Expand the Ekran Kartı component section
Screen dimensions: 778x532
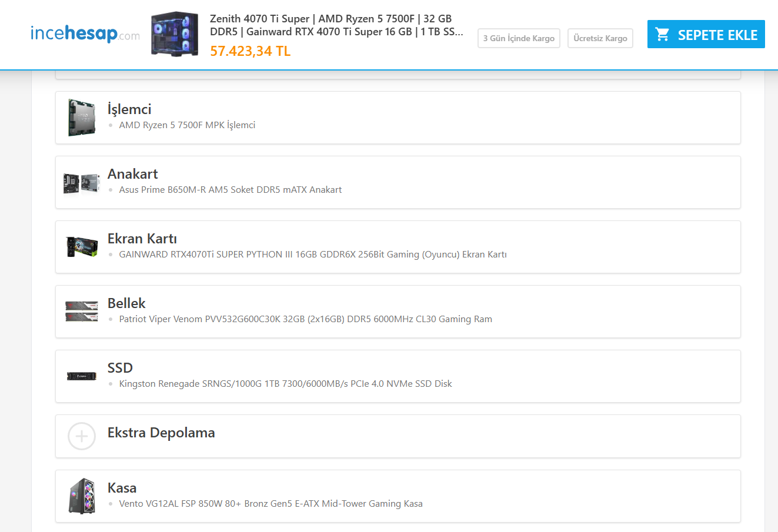click(x=142, y=239)
